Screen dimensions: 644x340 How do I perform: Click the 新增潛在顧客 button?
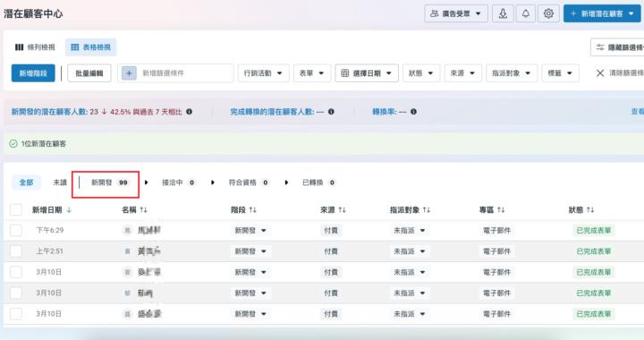(x=602, y=13)
